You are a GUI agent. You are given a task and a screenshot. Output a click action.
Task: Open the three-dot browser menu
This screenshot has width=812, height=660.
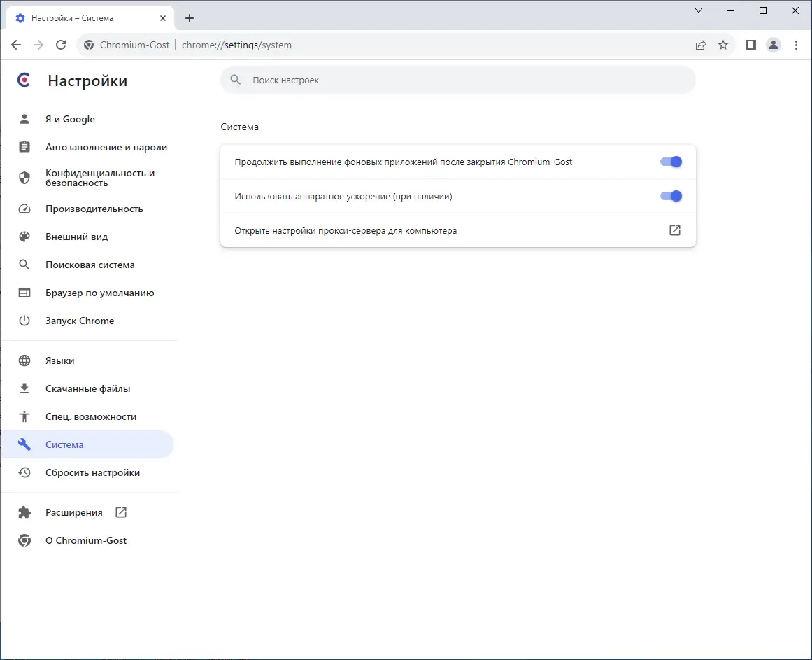click(x=797, y=45)
